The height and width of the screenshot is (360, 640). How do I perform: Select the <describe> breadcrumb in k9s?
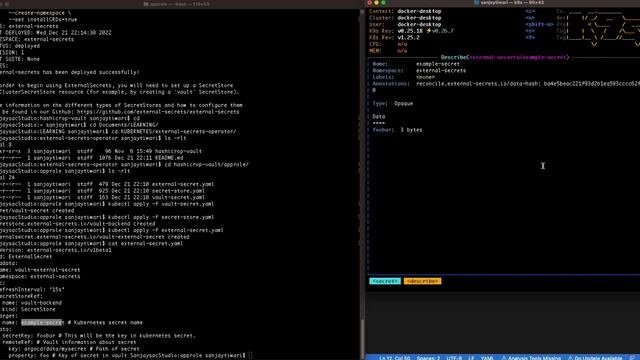tap(422, 281)
